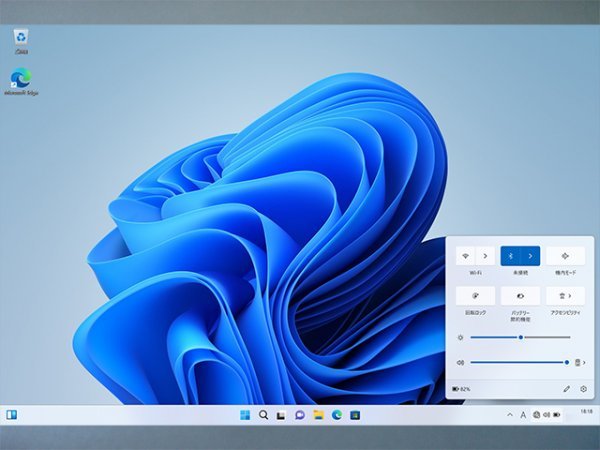
Task: Mute sound via volume speaker icon
Action: pyautogui.click(x=460, y=362)
